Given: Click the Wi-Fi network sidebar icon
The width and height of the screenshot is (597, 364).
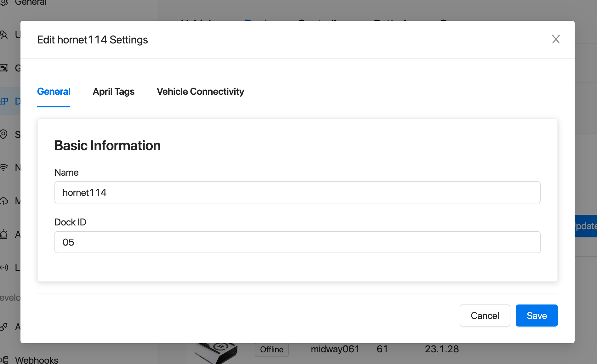Looking at the screenshot, I should [3, 168].
